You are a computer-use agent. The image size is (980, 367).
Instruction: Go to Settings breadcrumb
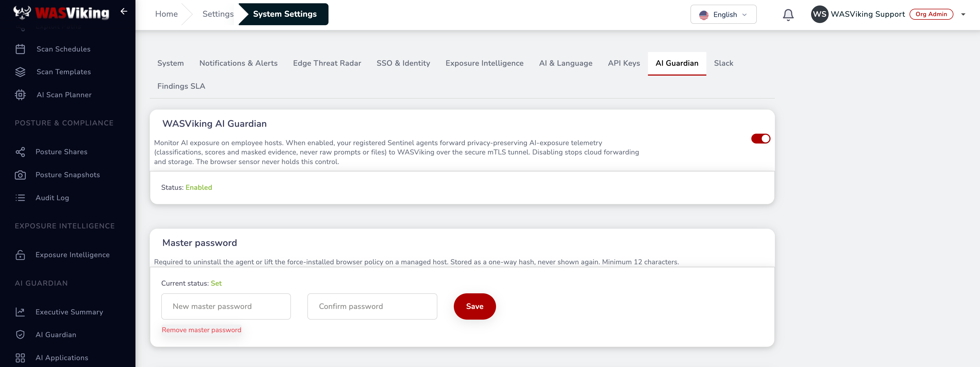tap(218, 14)
